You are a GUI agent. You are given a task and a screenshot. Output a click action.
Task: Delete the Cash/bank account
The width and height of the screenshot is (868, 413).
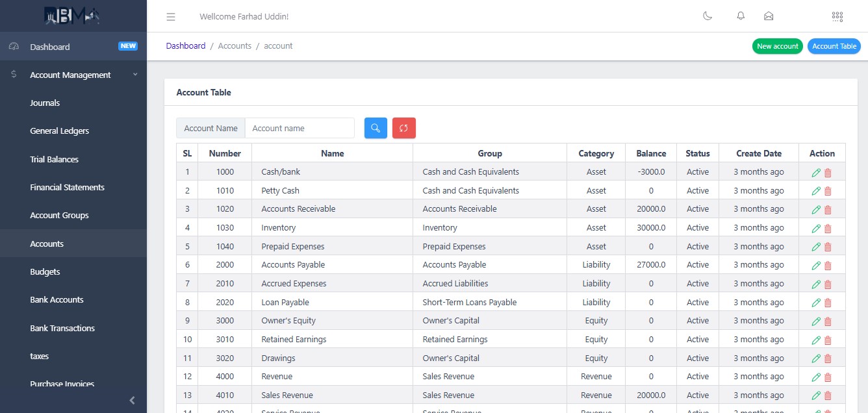click(x=828, y=173)
